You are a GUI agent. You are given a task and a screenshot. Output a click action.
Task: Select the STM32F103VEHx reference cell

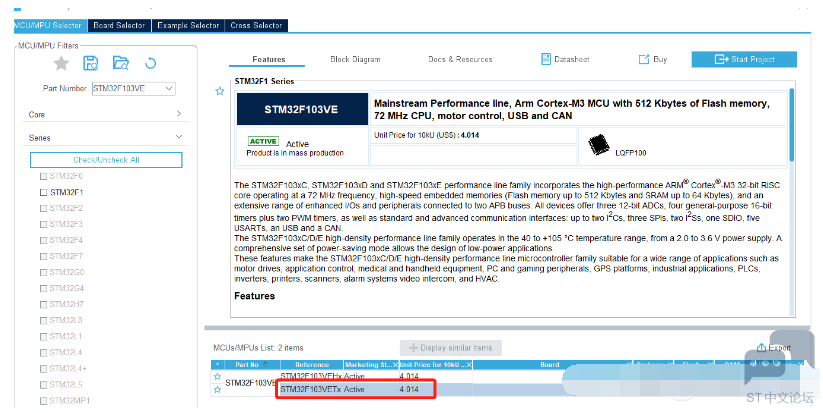311,376
